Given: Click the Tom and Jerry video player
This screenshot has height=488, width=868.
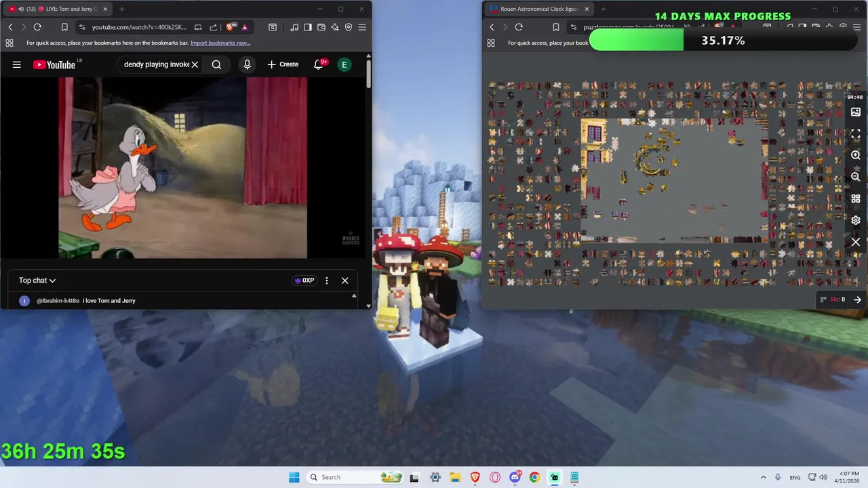Looking at the screenshot, I should (182, 167).
